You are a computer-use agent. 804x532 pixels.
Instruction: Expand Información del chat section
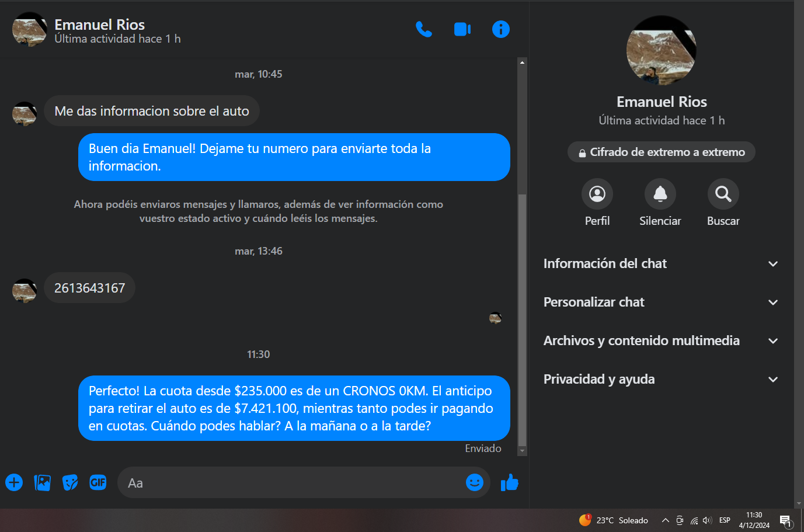click(x=661, y=264)
